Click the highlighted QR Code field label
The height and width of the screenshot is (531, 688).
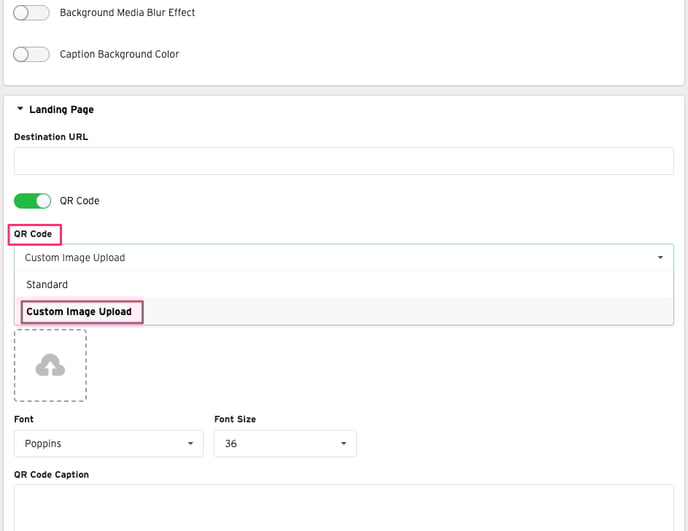[33, 234]
